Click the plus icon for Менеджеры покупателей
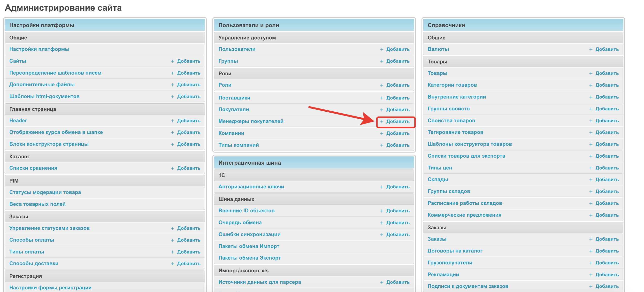Viewport: 644px width, 292px height. (382, 122)
